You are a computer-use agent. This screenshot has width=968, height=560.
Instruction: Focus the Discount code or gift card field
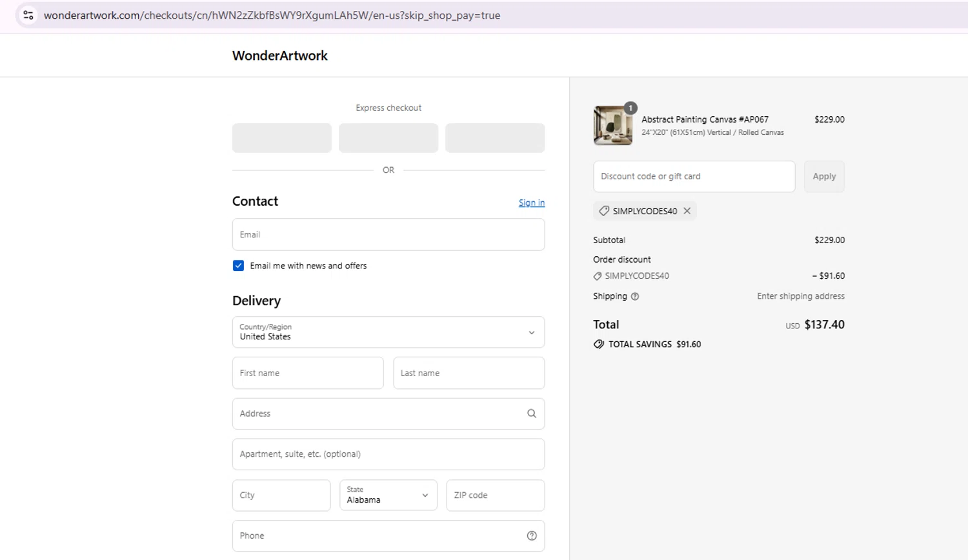pyautogui.click(x=694, y=176)
